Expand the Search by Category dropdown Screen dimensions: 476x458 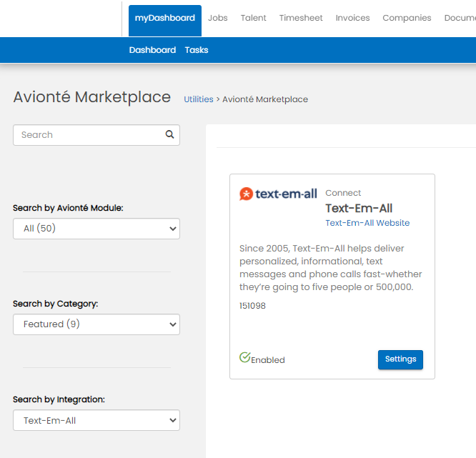tap(96, 324)
